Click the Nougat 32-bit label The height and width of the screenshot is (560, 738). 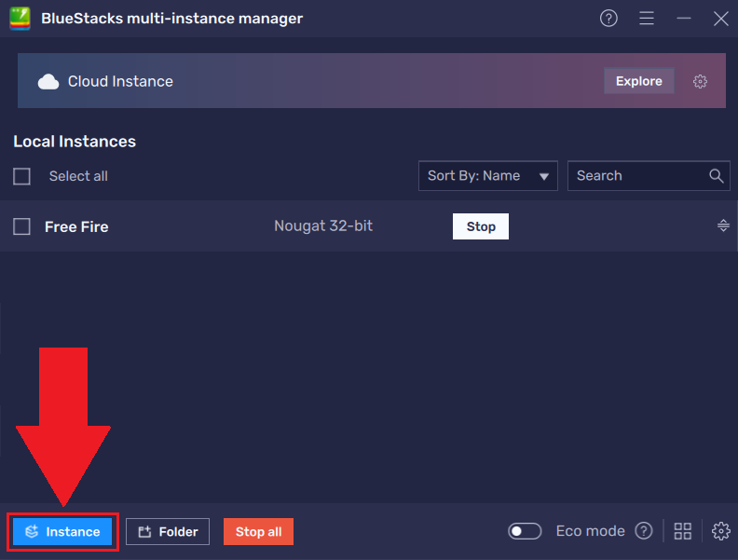(x=323, y=225)
